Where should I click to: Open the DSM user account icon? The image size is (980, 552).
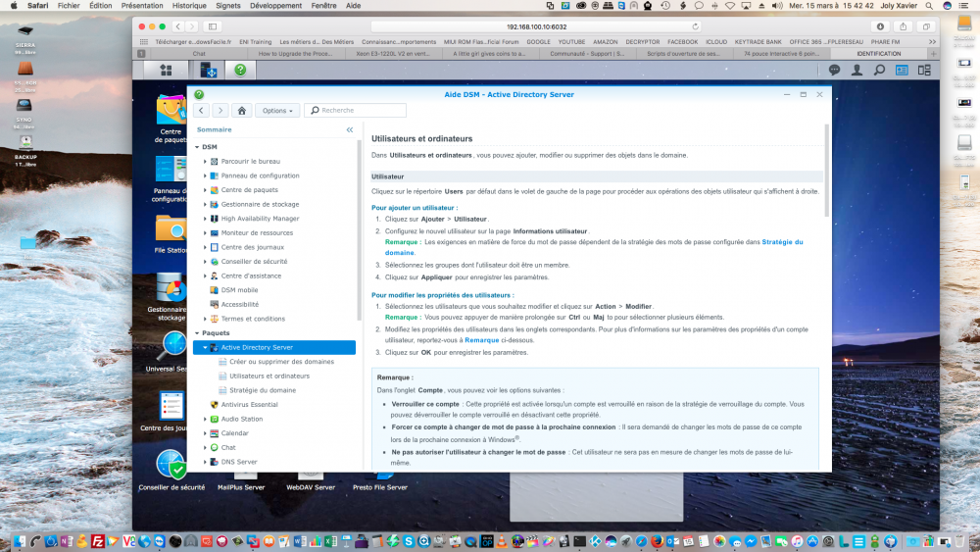[x=857, y=70]
